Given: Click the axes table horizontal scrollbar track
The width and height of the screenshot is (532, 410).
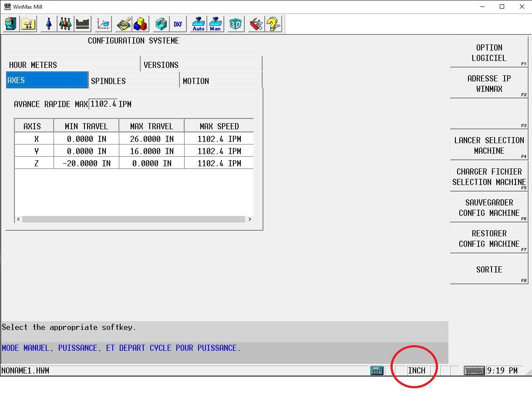Looking at the screenshot, I should click(x=134, y=219).
